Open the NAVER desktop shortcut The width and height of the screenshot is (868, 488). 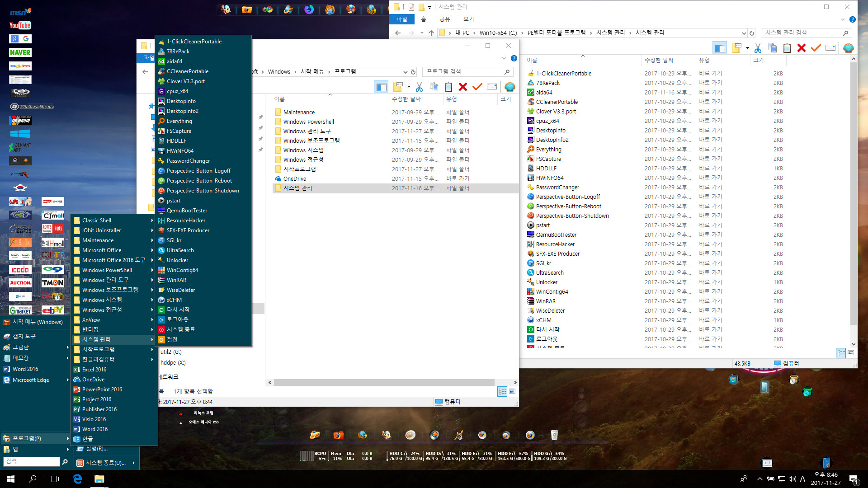point(20,52)
